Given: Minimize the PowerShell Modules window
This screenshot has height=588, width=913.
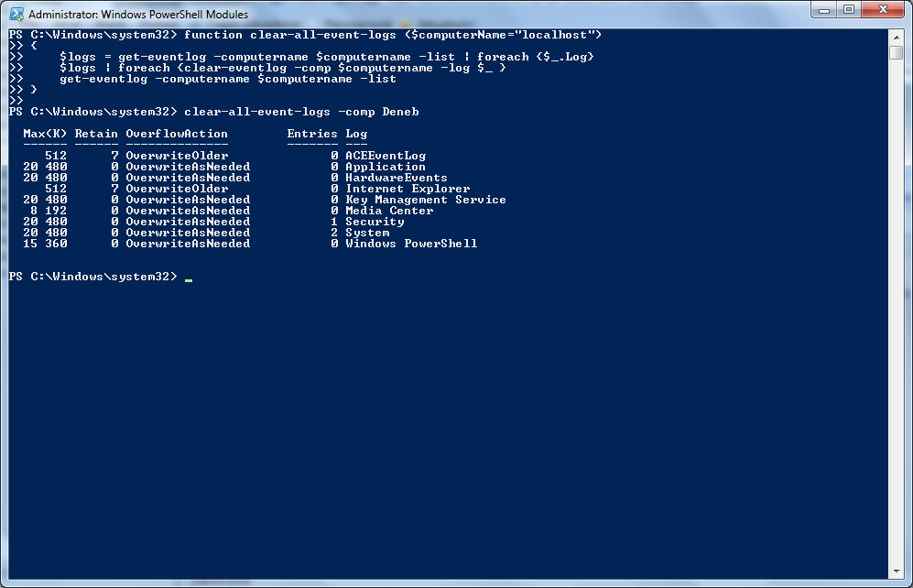Looking at the screenshot, I should click(824, 10).
